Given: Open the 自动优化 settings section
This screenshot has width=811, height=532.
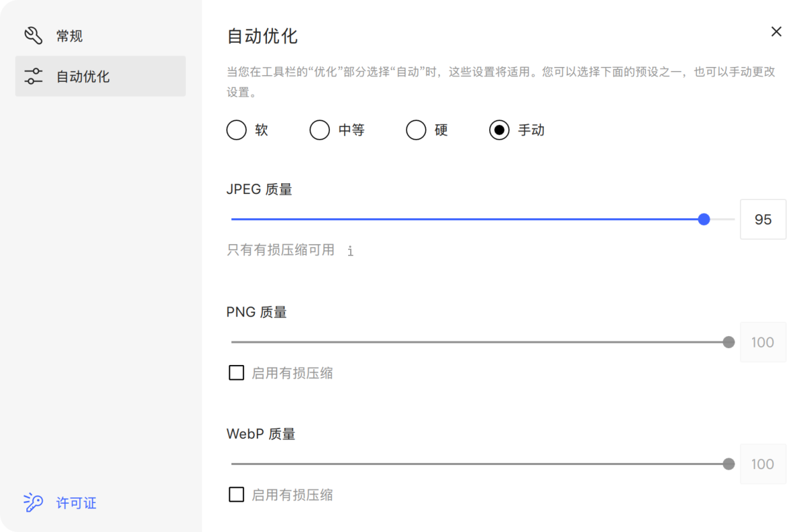Looking at the screenshot, I should point(66,76).
